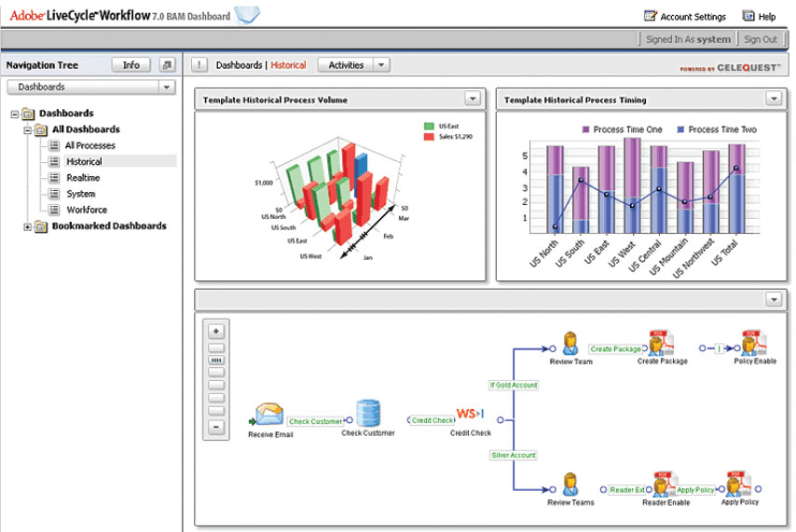Click the zoom out minus button
796x532 pixels.
(216, 427)
